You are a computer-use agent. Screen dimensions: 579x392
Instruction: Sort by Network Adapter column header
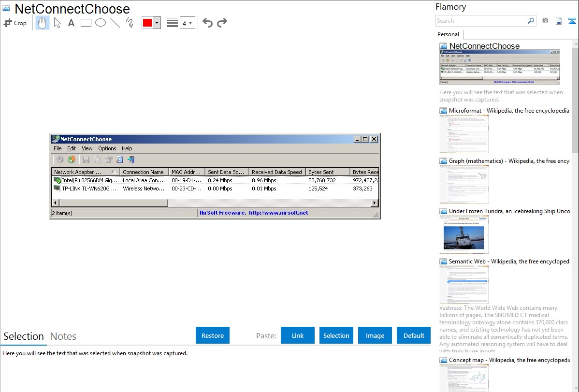(x=86, y=172)
